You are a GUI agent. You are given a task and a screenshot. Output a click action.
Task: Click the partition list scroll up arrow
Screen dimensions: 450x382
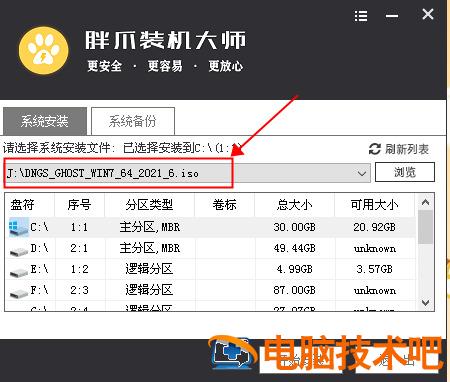425,202
